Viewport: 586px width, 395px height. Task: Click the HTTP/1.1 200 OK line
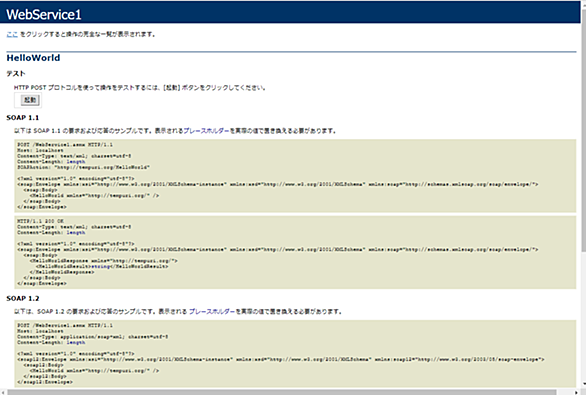(40, 221)
